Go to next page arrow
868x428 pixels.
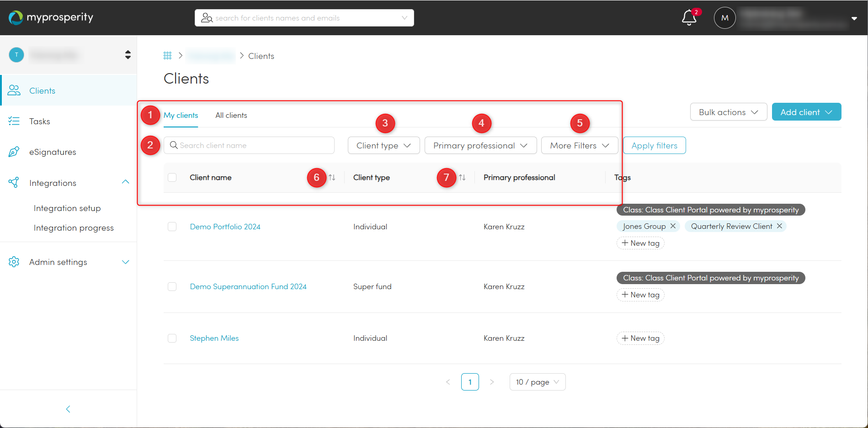492,382
